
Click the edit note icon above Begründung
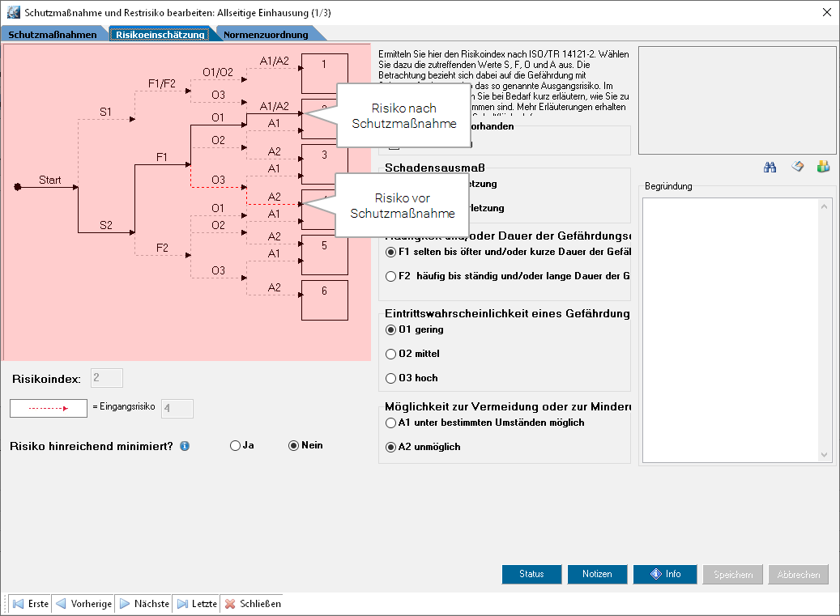[x=797, y=167]
